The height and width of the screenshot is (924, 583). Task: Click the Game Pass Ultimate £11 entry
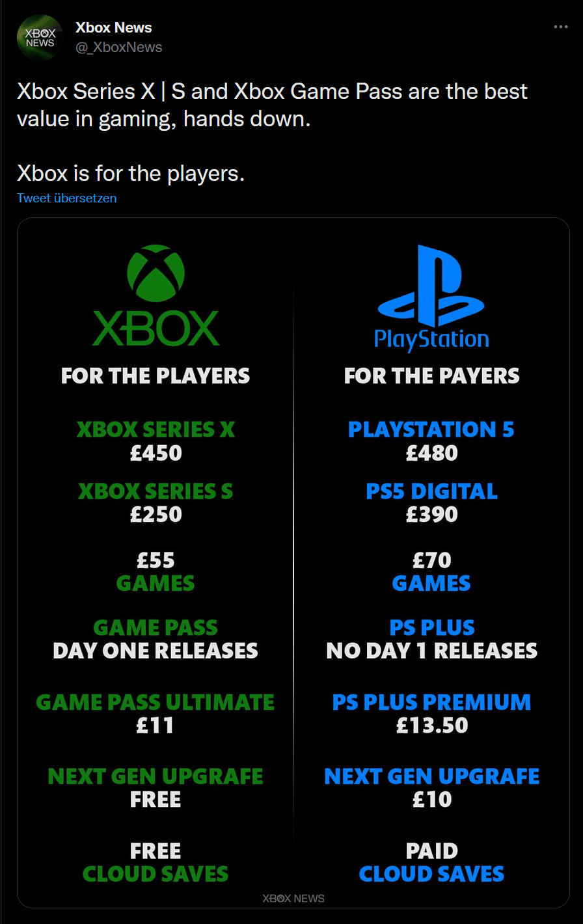click(x=156, y=714)
